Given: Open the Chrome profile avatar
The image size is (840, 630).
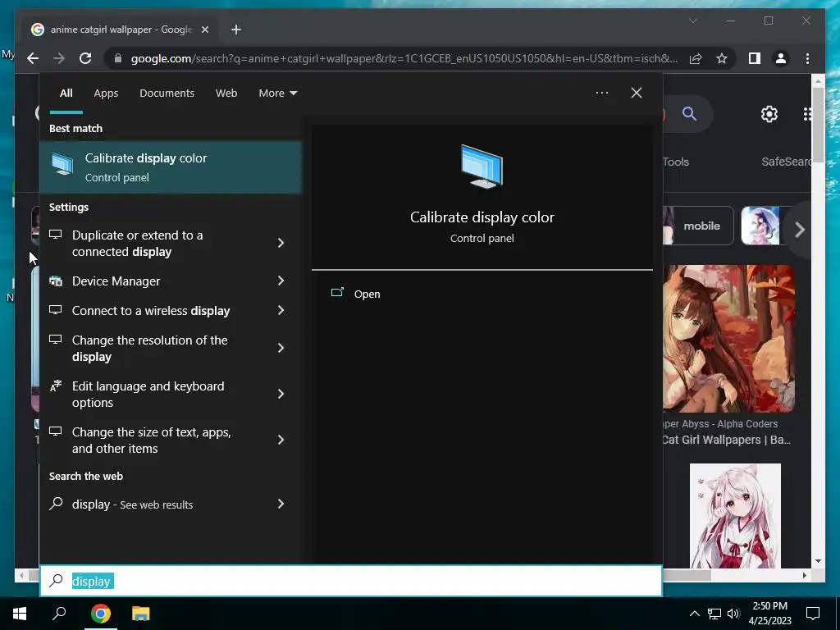Looking at the screenshot, I should point(781,58).
